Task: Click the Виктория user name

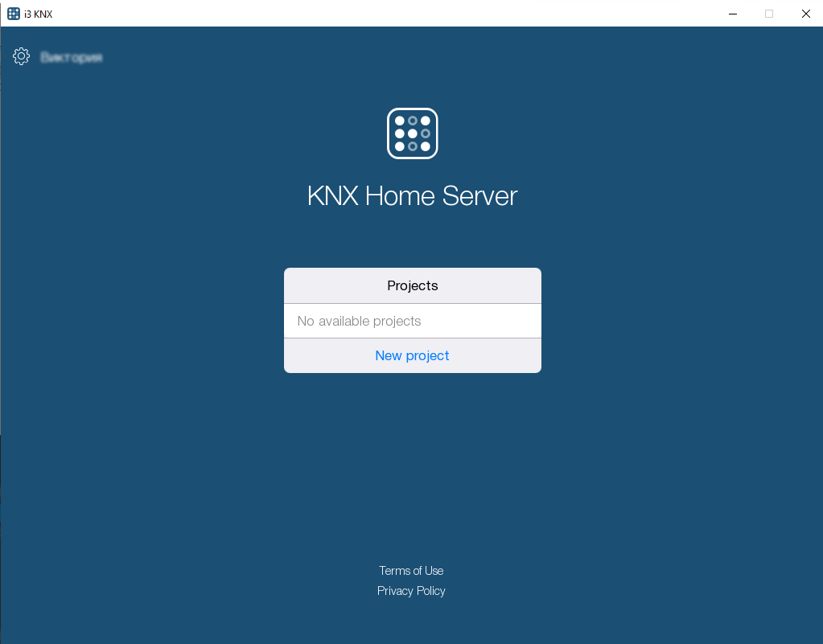Action: [x=70, y=56]
